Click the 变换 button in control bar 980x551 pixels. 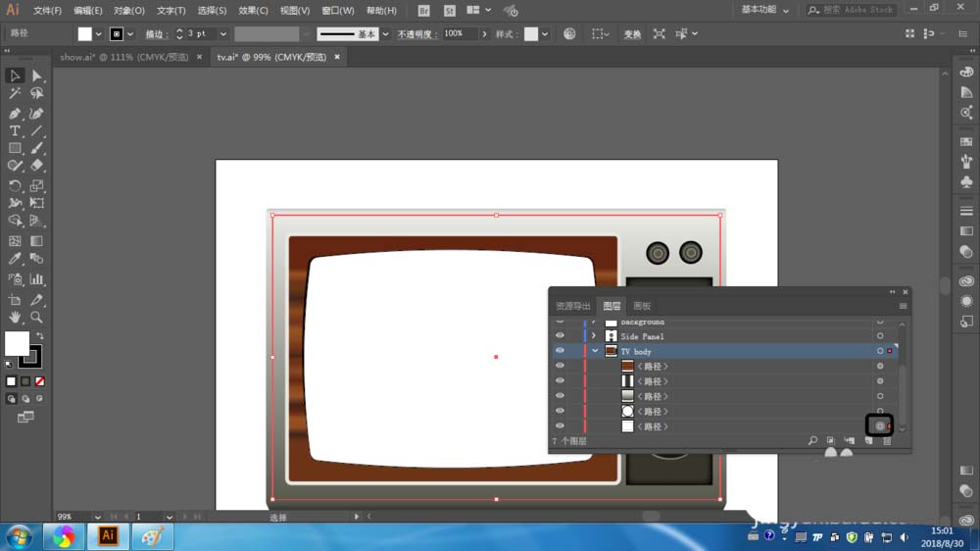click(632, 34)
